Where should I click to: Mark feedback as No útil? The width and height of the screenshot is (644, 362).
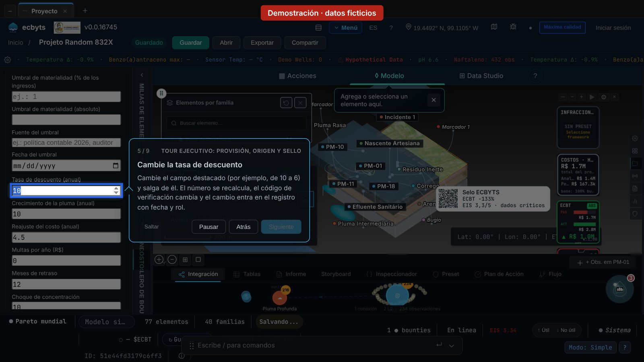[566, 330]
